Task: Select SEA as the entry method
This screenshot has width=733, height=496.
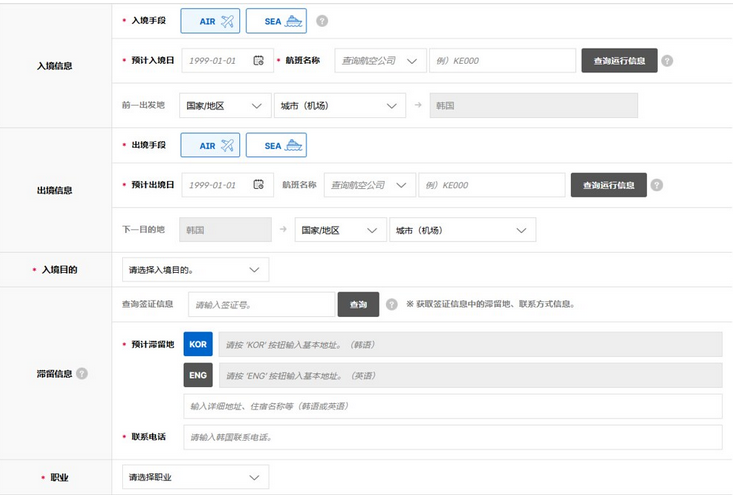Action: click(x=276, y=21)
